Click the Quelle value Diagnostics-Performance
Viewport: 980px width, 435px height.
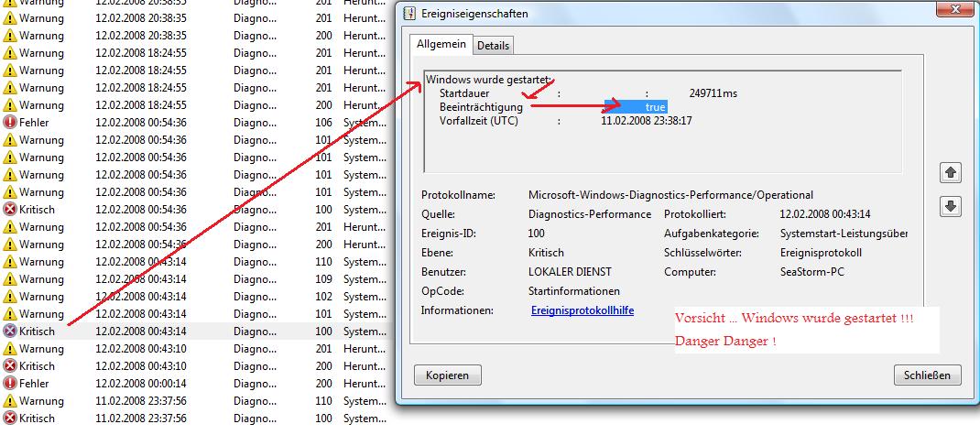(x=590, y=214)
